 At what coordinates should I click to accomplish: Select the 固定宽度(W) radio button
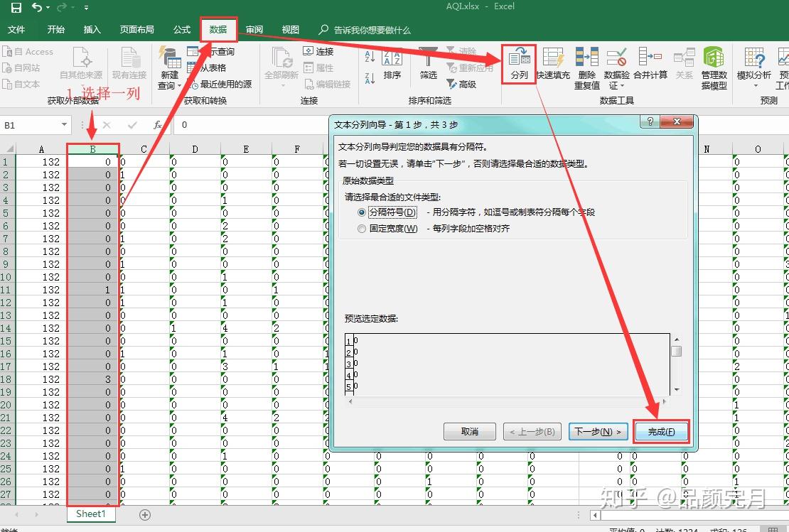click(x=361, y=229)
